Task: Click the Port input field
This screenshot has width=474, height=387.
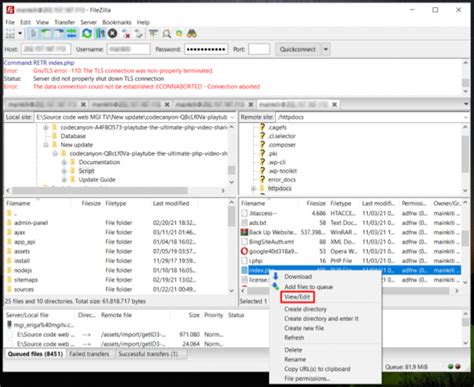Action: coord(259,49)
